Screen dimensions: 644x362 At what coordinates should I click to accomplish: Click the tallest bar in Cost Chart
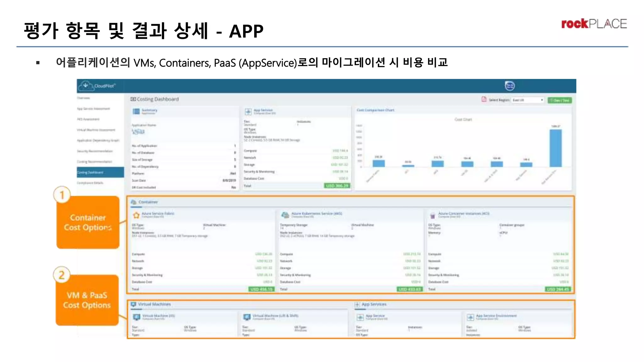tap(555, 148)
